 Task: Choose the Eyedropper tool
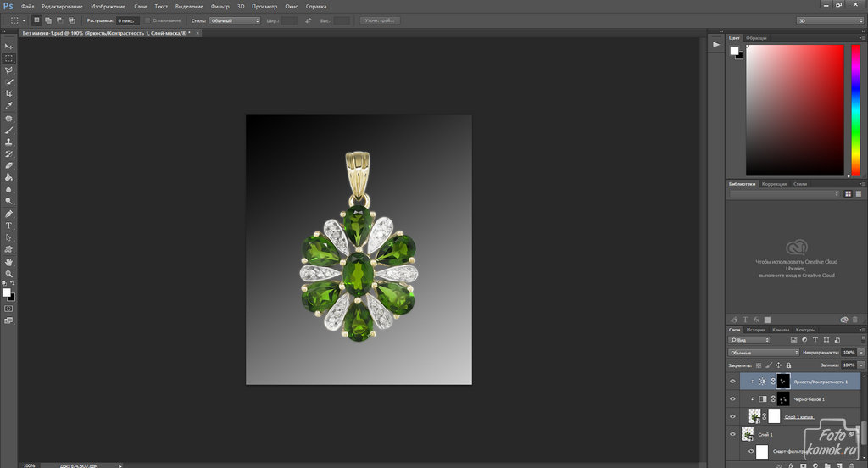tap(8, 106)
